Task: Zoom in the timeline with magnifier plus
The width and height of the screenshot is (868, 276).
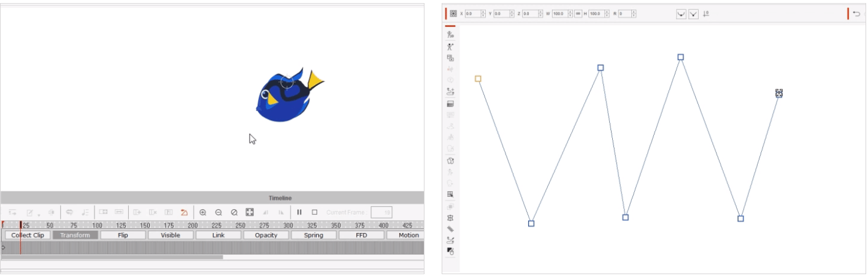Action: (203, 212)
